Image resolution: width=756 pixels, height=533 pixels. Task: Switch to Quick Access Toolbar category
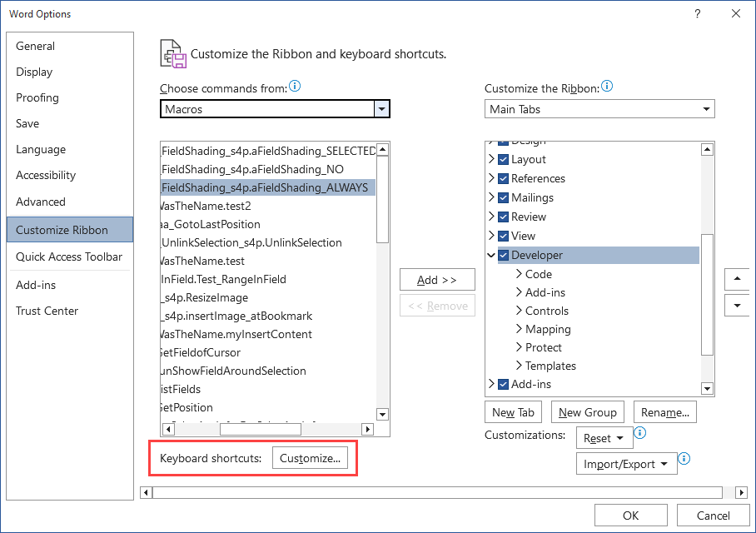[x=69, y=257]
